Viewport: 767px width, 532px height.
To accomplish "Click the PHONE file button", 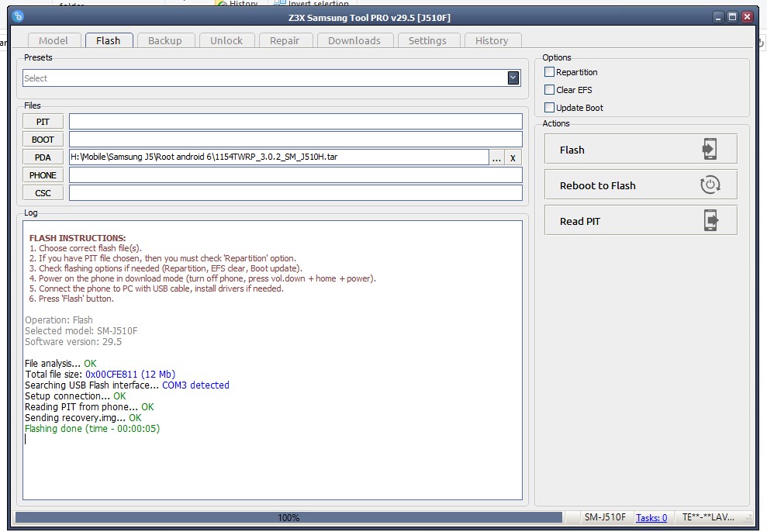I will pyautogui.click(x=43, y=175).
